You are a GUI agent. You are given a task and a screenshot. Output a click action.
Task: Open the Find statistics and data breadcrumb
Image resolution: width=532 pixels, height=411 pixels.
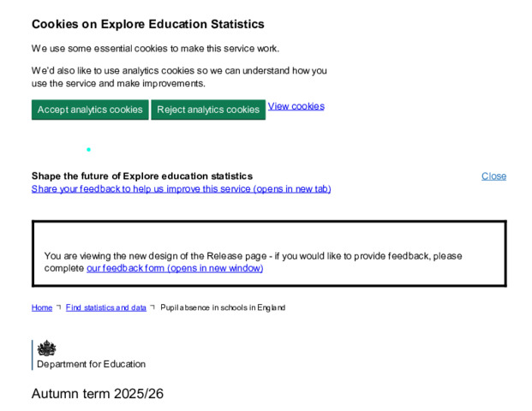click(106, 307)
